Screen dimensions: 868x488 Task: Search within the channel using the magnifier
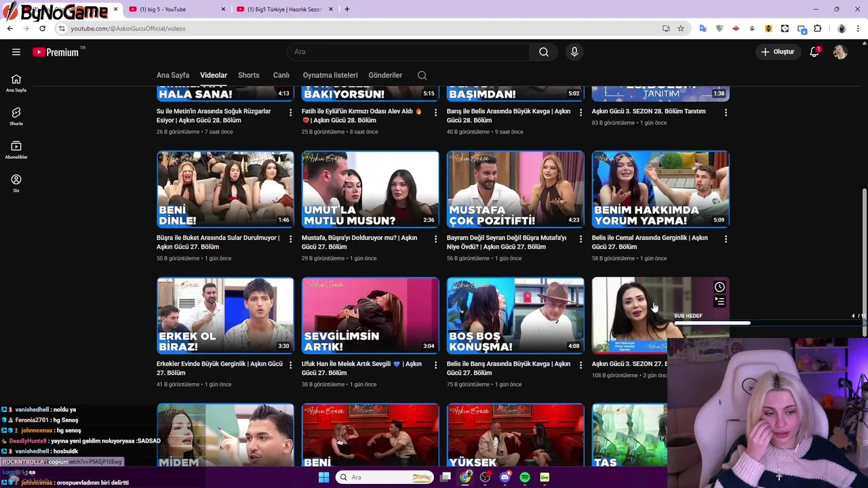422,75
